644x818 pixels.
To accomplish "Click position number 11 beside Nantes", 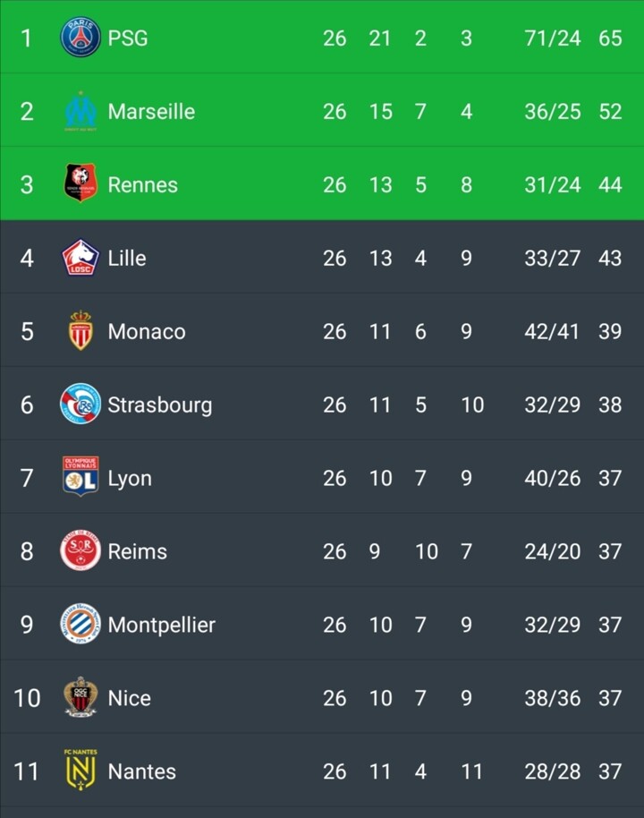I will pos(27,771).
